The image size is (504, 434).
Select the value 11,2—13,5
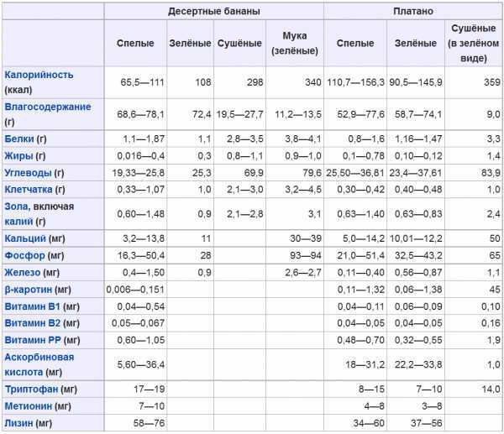pyautogui.click(x=298, y=114)
